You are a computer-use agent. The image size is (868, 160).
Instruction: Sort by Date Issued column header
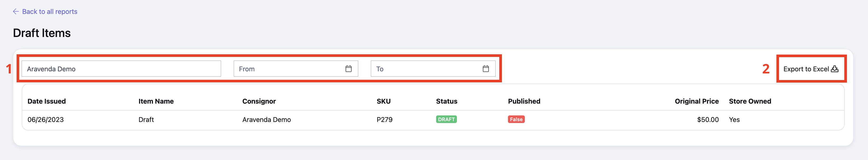click(47, 101)
